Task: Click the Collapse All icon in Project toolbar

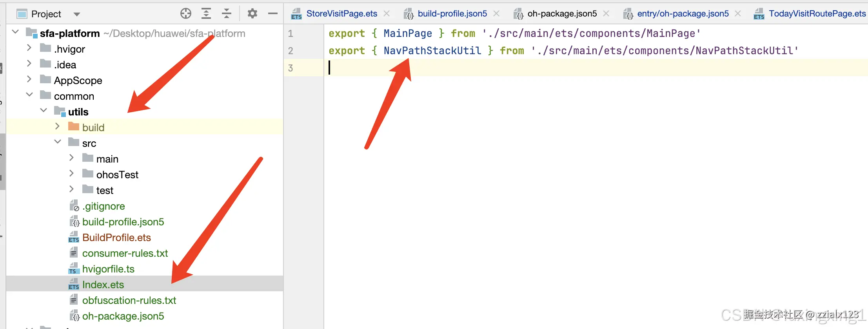Action: 227,14
